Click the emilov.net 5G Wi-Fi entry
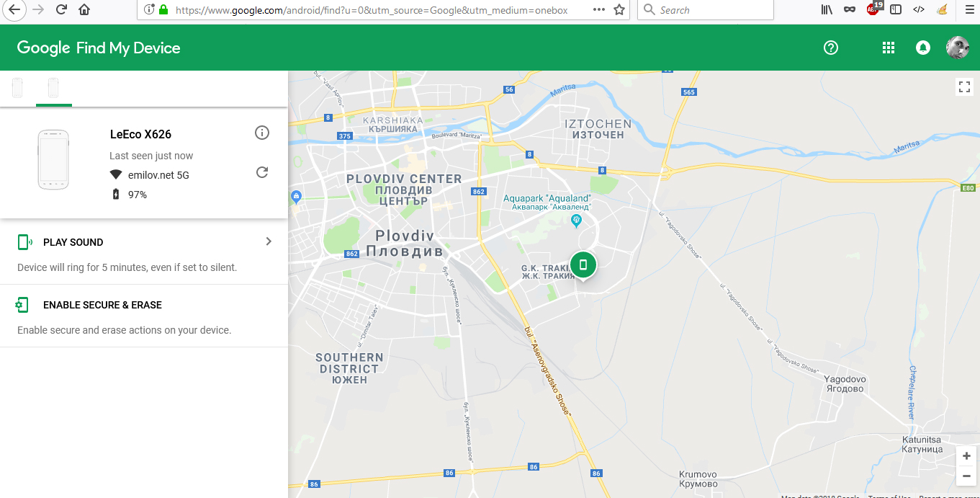 click(149, 175)
